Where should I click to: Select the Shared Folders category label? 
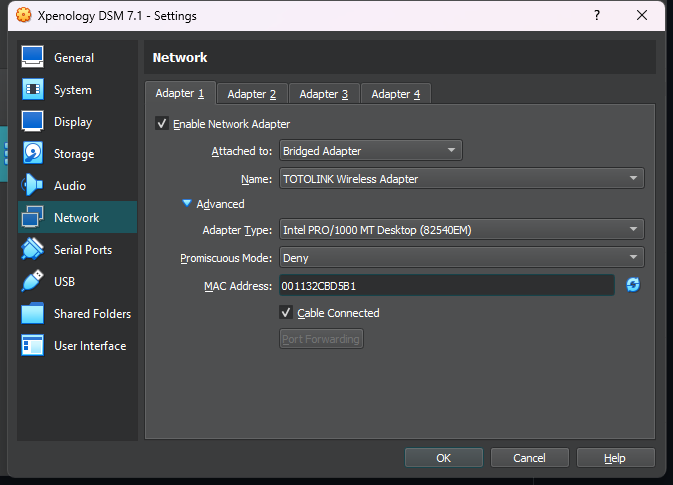click(92, 314)
